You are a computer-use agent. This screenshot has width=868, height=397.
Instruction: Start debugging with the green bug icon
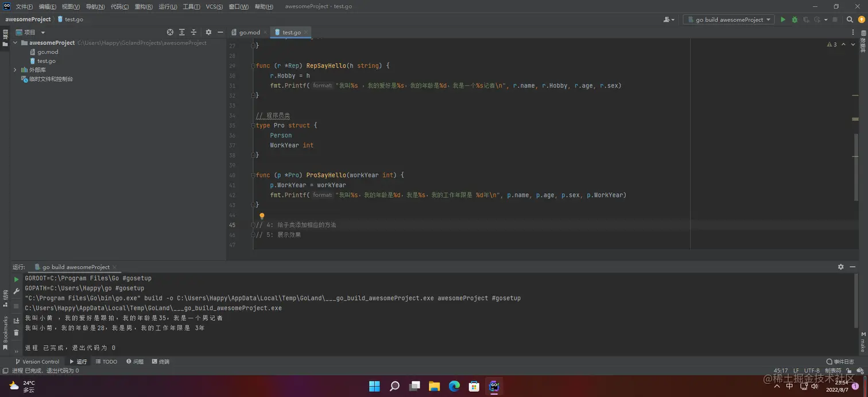pos(795,20)
